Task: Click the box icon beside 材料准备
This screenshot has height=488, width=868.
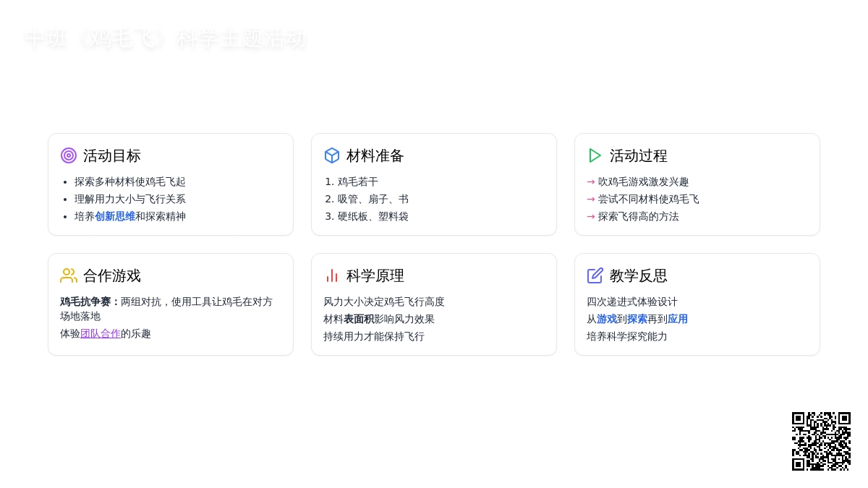Action: [332, 155]
